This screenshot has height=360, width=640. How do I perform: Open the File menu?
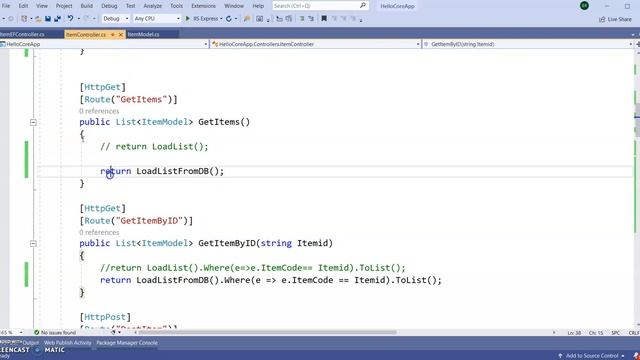point(6,6)
